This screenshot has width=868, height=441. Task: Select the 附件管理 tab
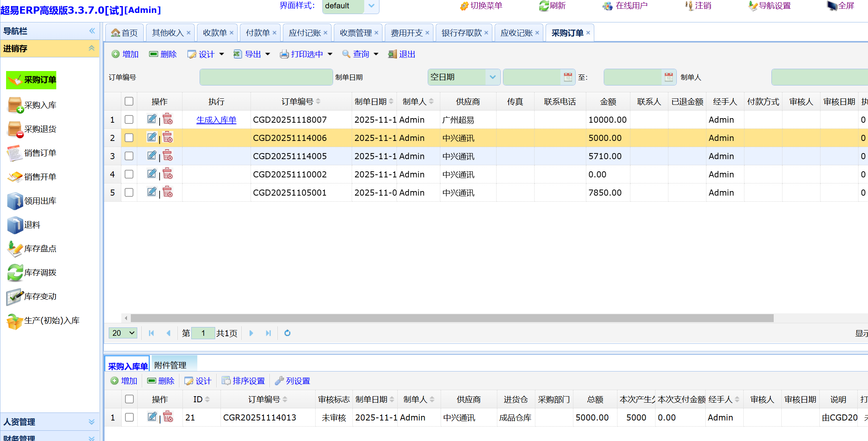[170, 365]
